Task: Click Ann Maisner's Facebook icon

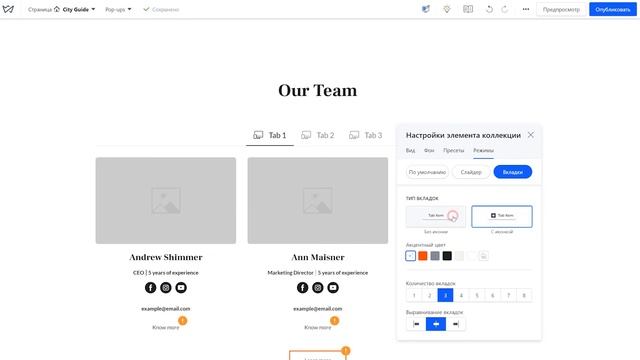Action: click(302, 288)
